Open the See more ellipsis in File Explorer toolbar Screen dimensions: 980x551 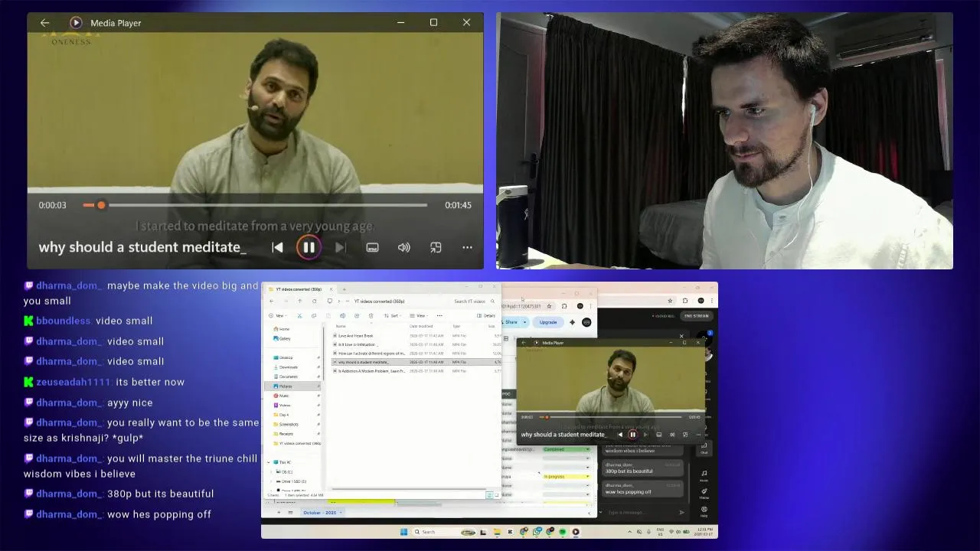tap(440, 315)
